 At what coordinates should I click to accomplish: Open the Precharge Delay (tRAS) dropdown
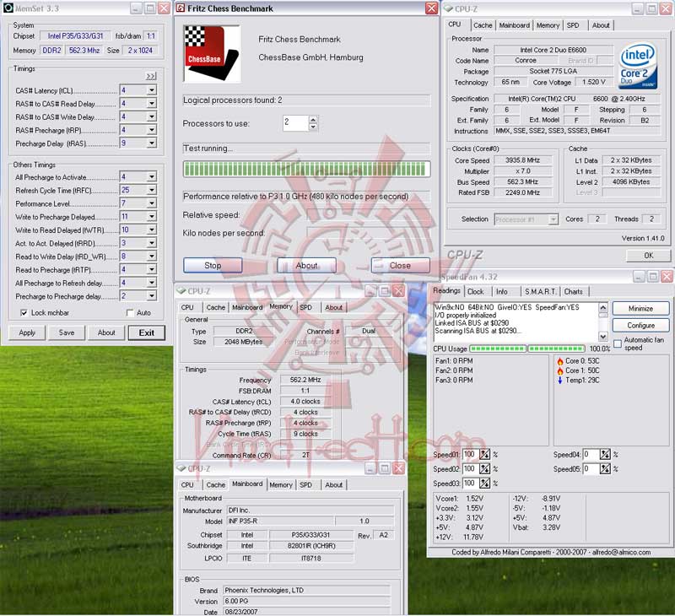152,143
